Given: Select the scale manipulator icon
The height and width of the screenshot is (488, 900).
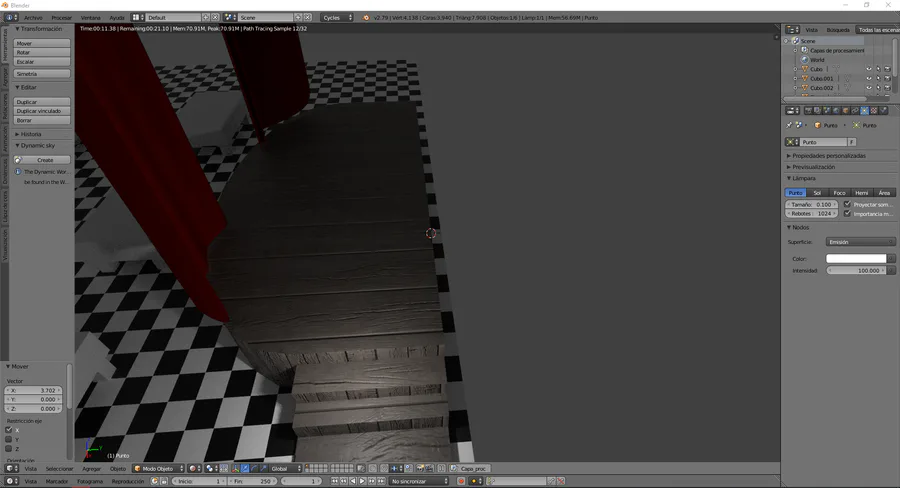Looking at the screenshot, I should pyautogui.click(x=263, y=468).
